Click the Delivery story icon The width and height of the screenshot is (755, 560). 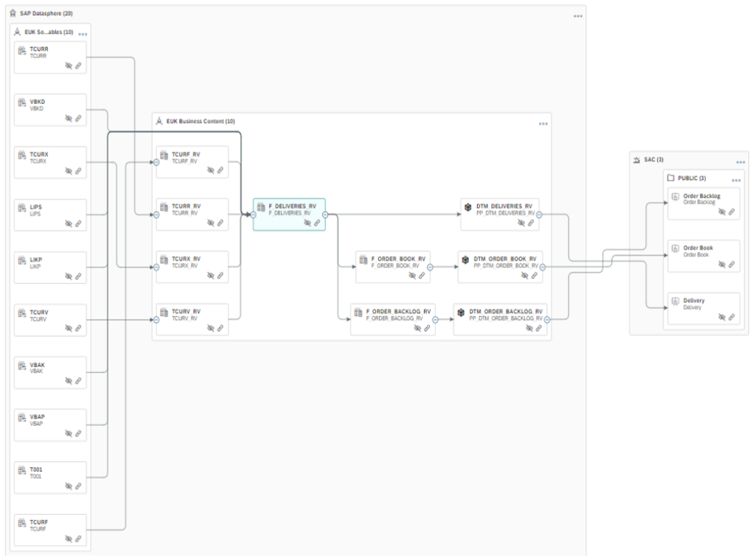coord(675,301)
